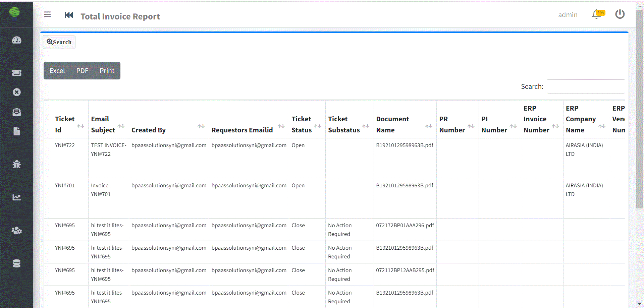
Task: Click the Print button
Action: 107,71
